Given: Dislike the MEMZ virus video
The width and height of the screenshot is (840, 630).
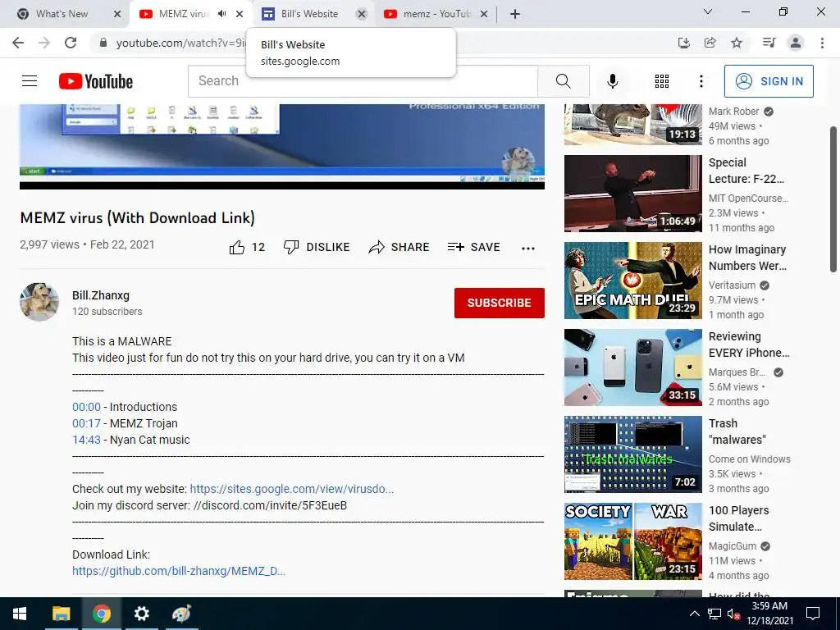Looking at the screenshot, I should pos(317,247).
